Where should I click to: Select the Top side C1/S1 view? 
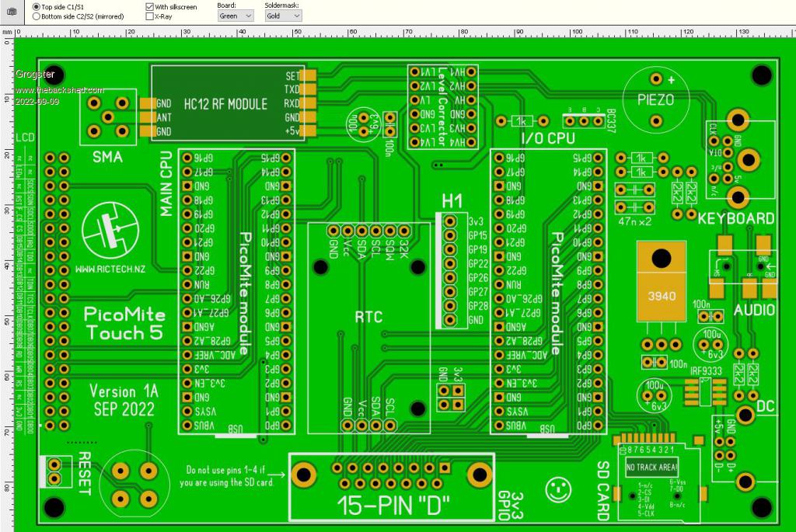coord(37,6)
